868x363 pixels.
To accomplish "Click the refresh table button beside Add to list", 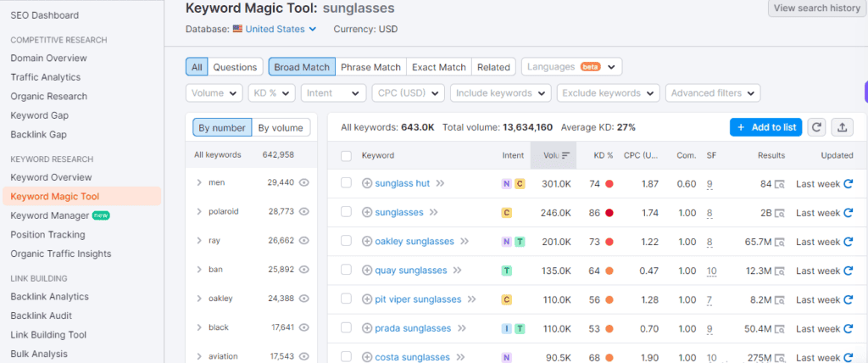I will click(816, 127).
